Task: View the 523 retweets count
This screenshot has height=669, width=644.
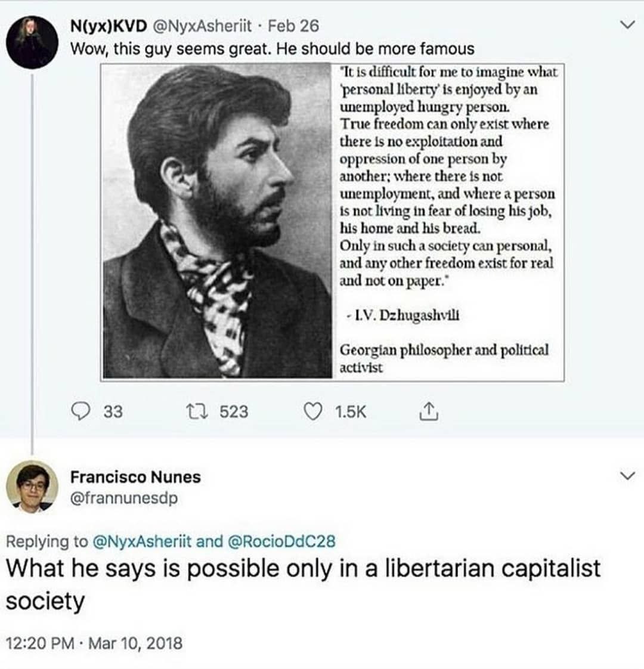Action: coord(234,412)
